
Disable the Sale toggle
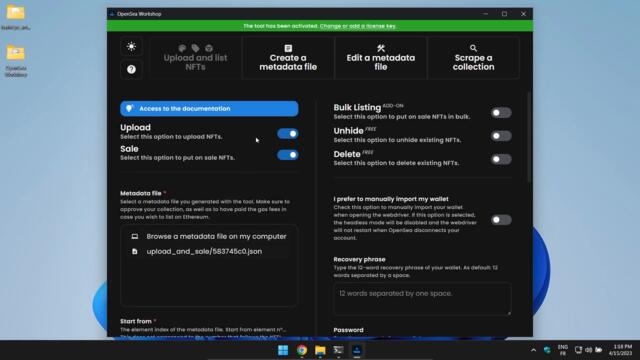click(x=288, y=155)
